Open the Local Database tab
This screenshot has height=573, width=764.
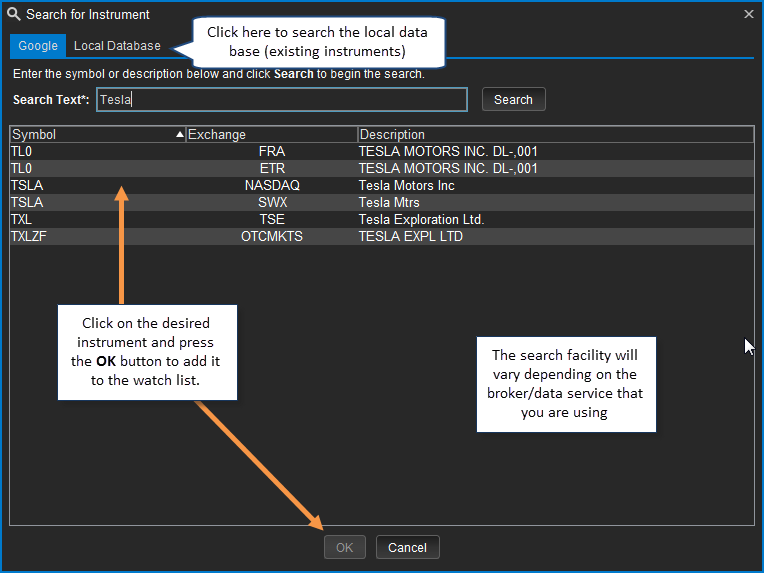point(117,46)
